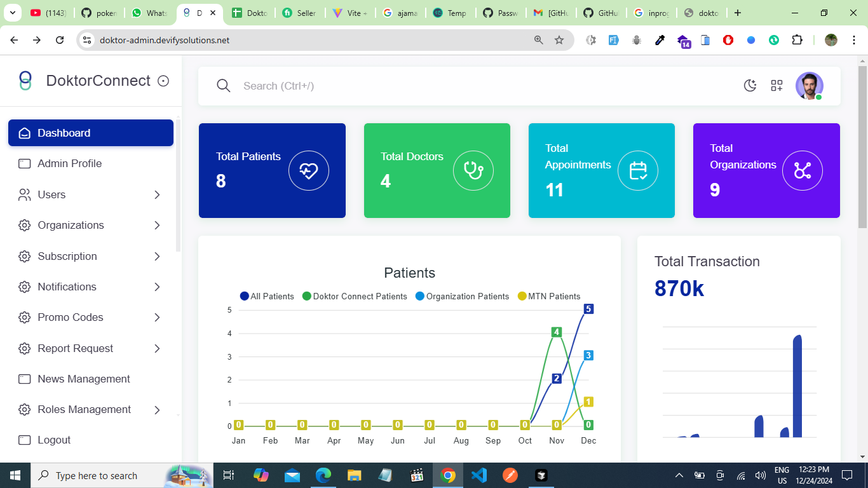Reload the page
The width and height of the screenshot is (868, 488).
click(60, 40)
